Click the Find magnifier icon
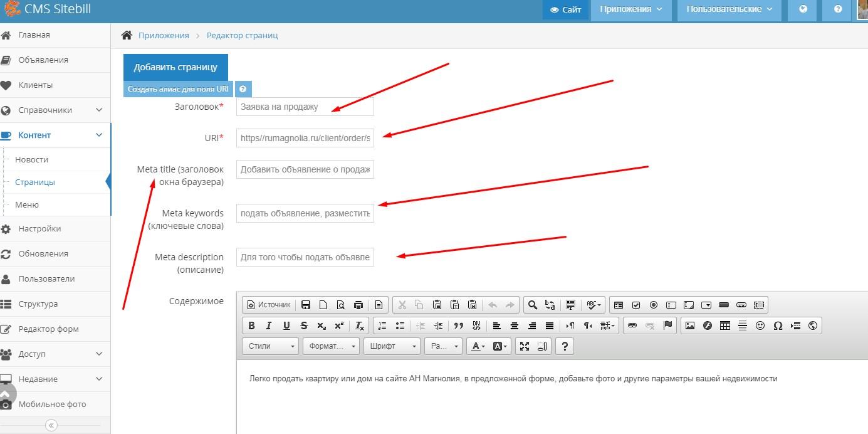This screenshot has width=868, height=434. click(532, 305)
